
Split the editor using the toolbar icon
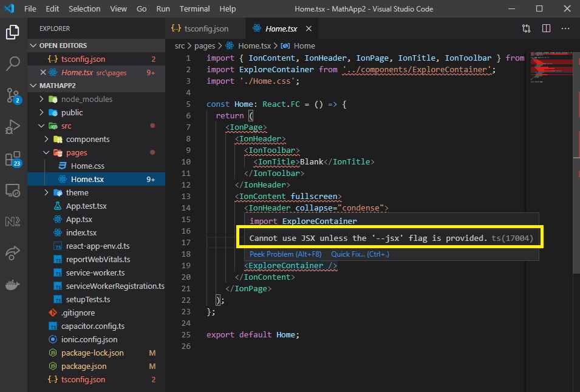coord(545,28)
